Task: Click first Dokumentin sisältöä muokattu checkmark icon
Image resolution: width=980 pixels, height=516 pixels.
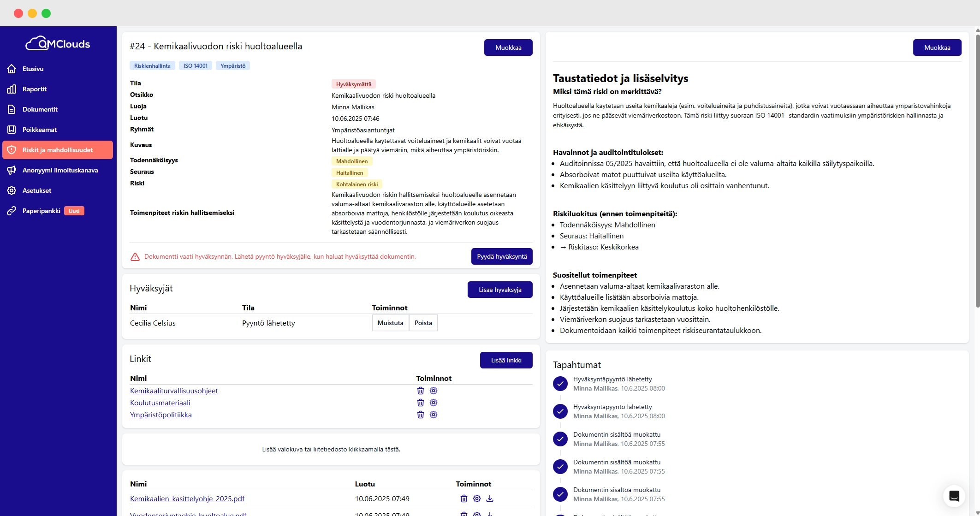Action: tap(560, 439)
